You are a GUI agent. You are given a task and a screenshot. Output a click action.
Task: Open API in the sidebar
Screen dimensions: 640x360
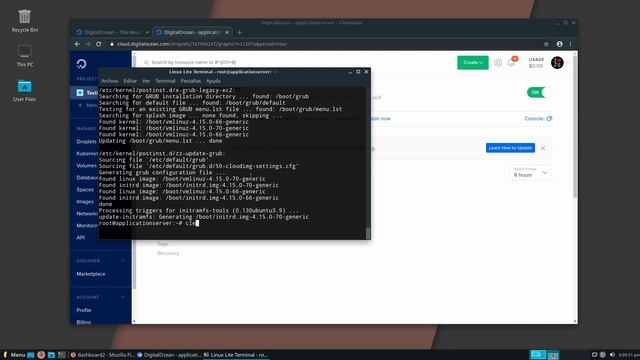tap(80, 238)
